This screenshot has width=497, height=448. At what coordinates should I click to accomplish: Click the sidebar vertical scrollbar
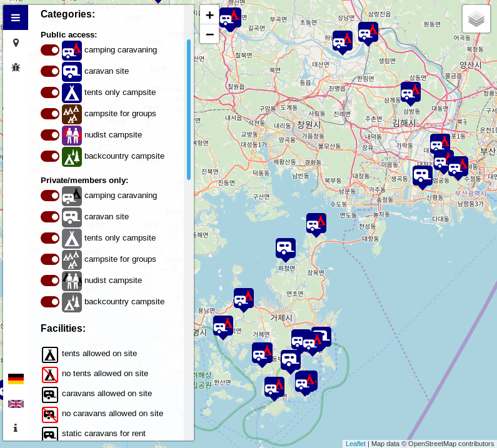tap(189, 109)
